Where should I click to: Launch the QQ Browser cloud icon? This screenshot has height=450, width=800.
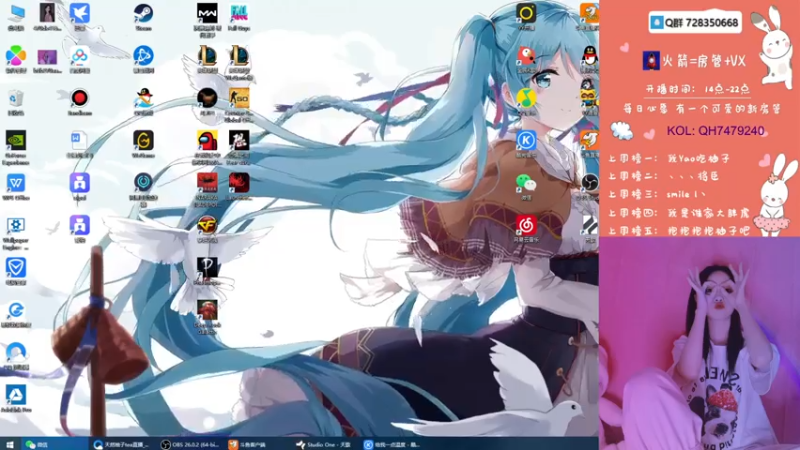[x=16, y=352]
